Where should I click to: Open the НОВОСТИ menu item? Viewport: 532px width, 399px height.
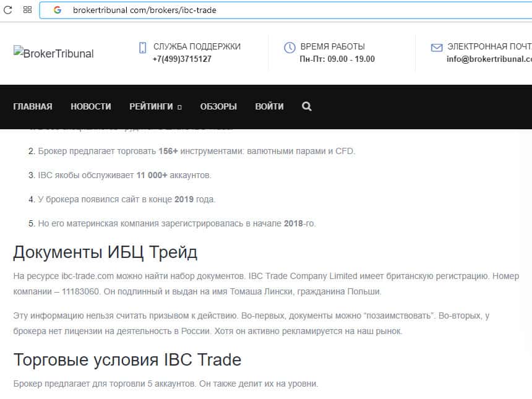(91, 106)
